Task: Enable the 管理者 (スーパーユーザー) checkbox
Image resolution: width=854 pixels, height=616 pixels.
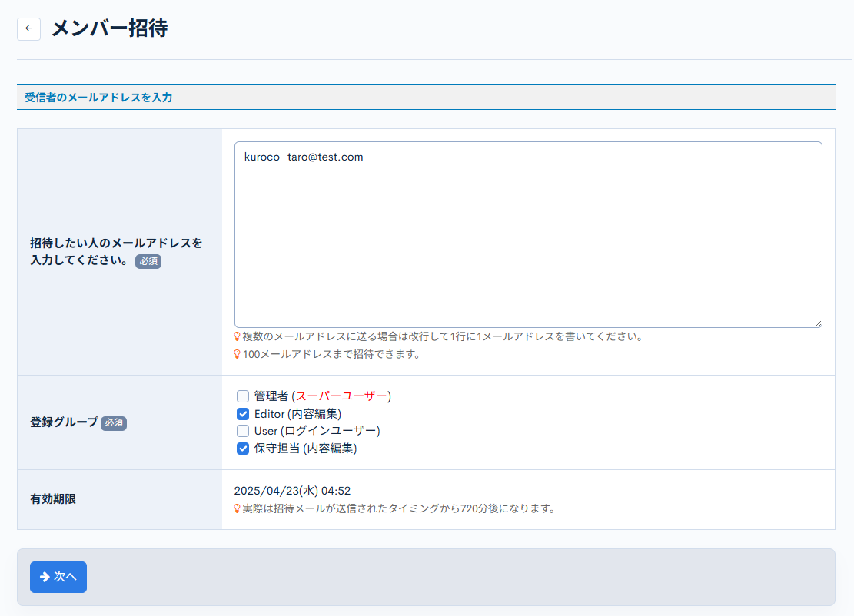Action: [242, 396]
